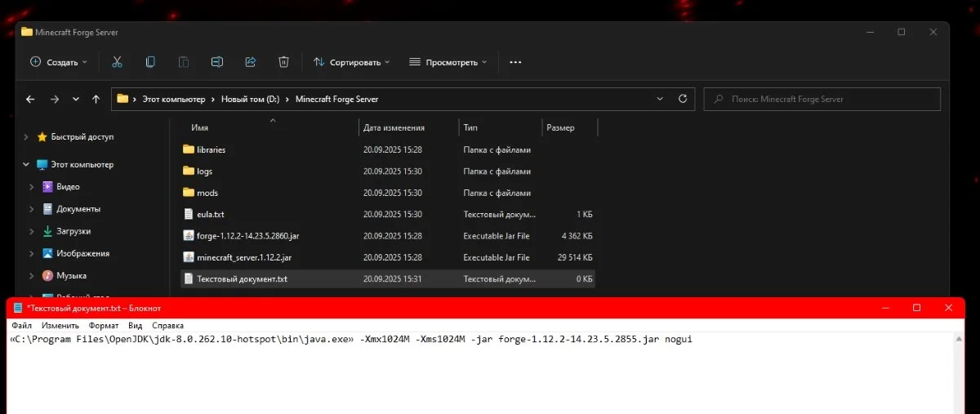
Task: Click into the Notepad text line with java.exe
Action: pyautogui.click(x=350, y=339)
